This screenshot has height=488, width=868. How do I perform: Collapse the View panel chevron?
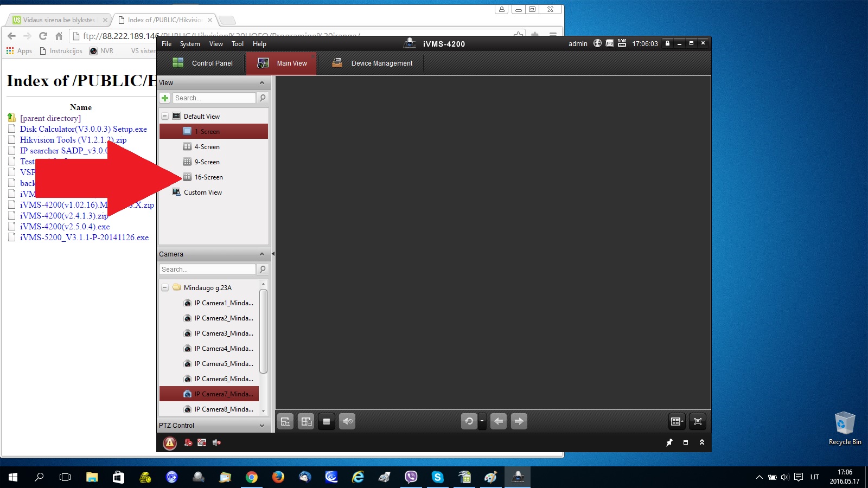click(x=262, y=83)
